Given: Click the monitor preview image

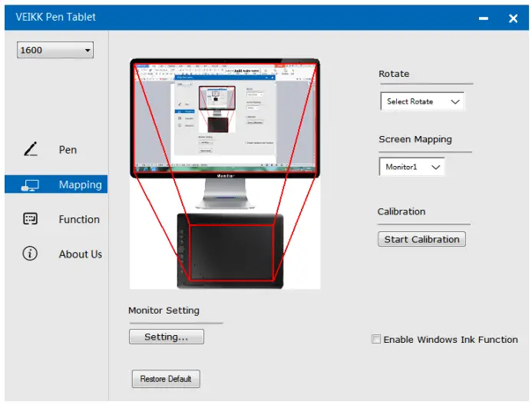Looking at the screenshot, I should coord(225,118).
